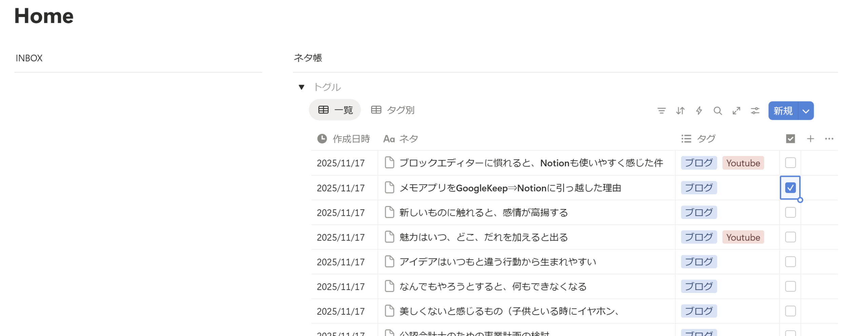Tick the checkbox for 魅力はいつ row

[790, 237]
